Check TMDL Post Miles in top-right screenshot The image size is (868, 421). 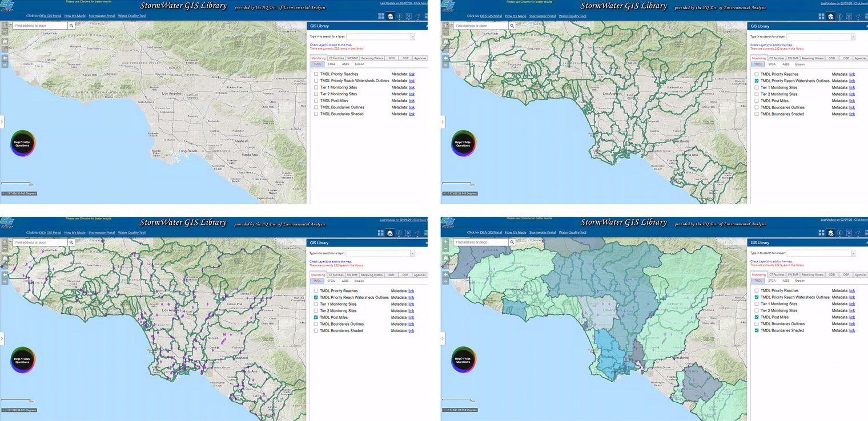(757, 101)
